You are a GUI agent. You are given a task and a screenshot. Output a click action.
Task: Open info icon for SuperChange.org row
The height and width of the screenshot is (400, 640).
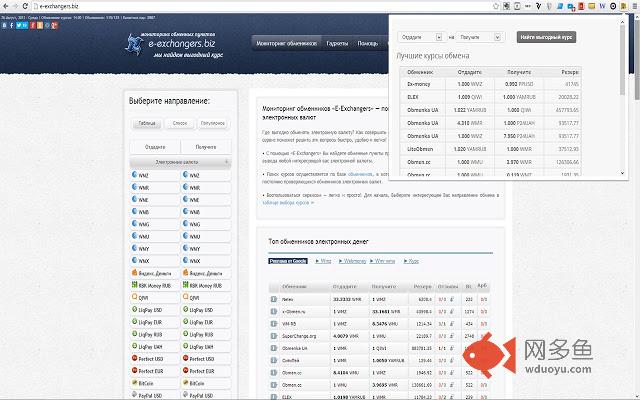click(273, 336)
